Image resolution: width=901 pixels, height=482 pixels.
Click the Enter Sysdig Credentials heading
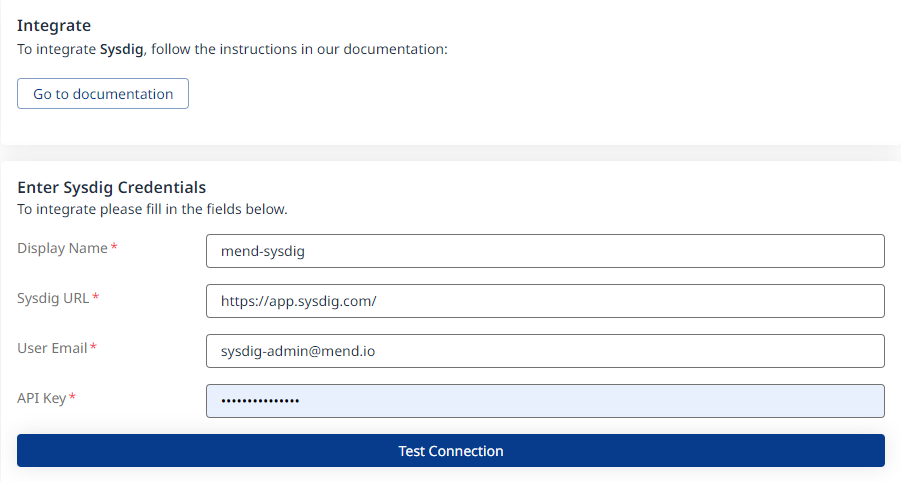pos(112,187)
